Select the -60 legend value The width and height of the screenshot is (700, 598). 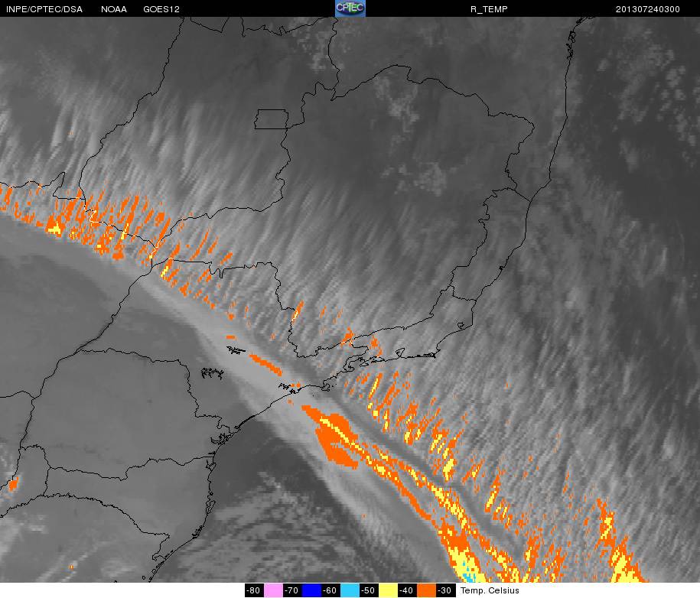[330, 590]
